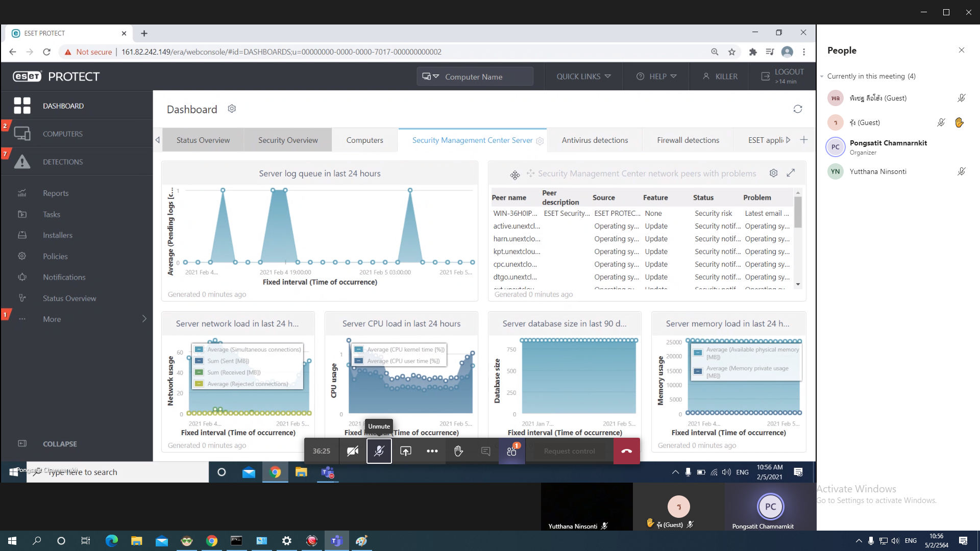This screenshot has width=980, height=551.
Task: Open the Quick Links dropdown
Action: (583, 77)
